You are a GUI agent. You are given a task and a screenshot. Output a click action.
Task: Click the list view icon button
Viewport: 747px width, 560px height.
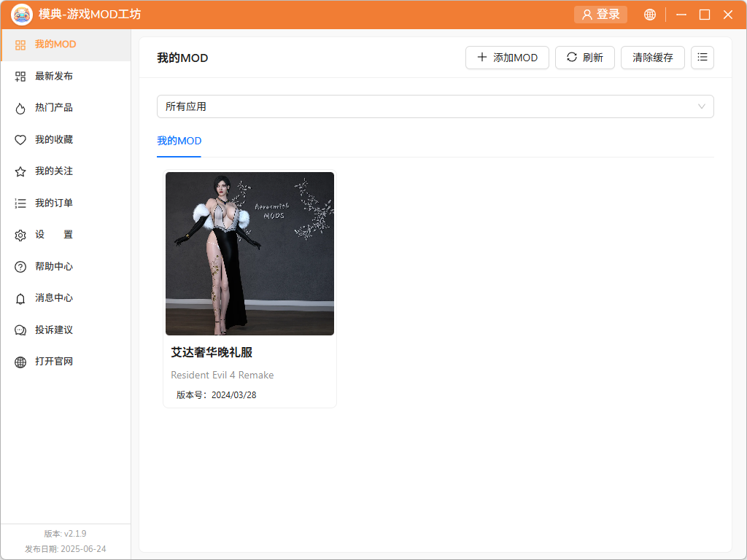703,58
